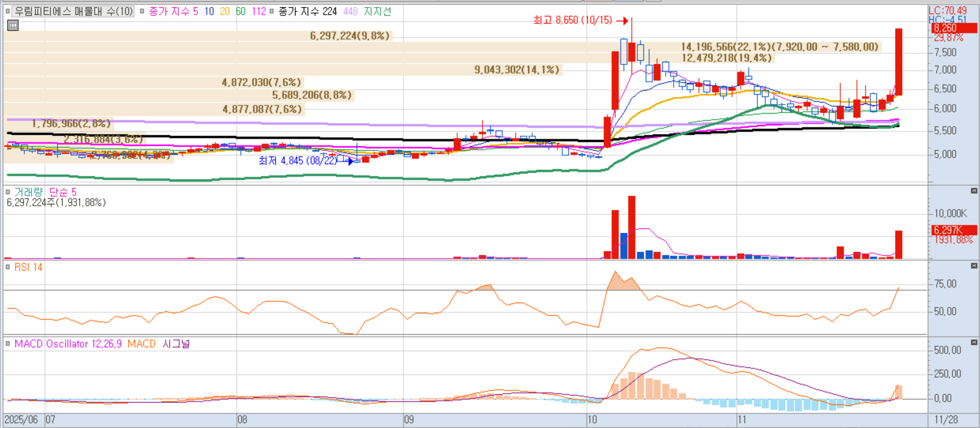
Task: Click the 250.00 MACD axis tick
Action: pyautogui.click(x=947, y=374)
